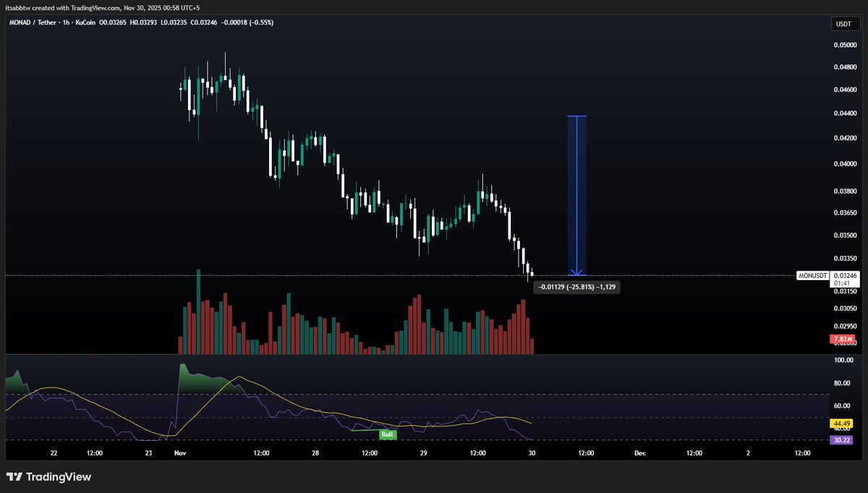Image resolution: width=868 pixels, height=493 pixels.
Task: Click the date 29 on time axis
Action: pyautogui.click(x=424, y=453)
